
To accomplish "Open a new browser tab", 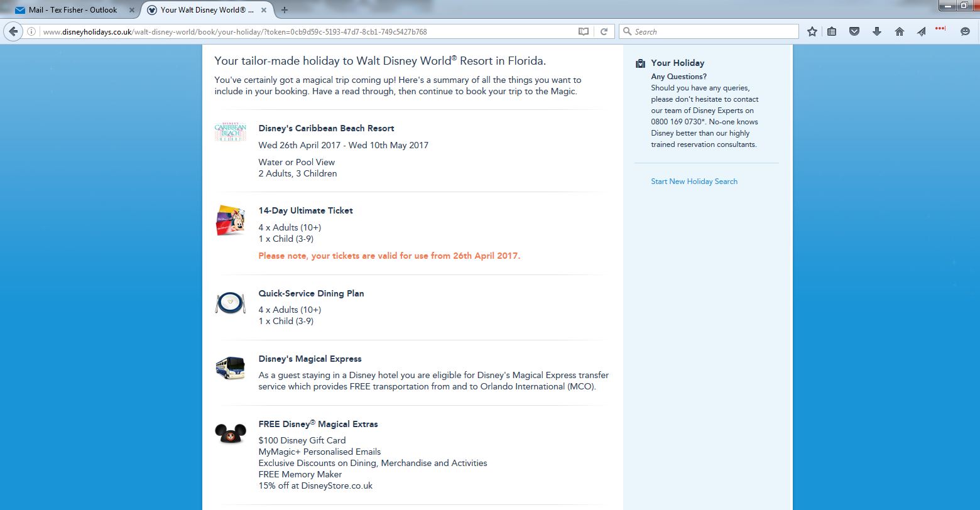I will (x=285, y=10).
